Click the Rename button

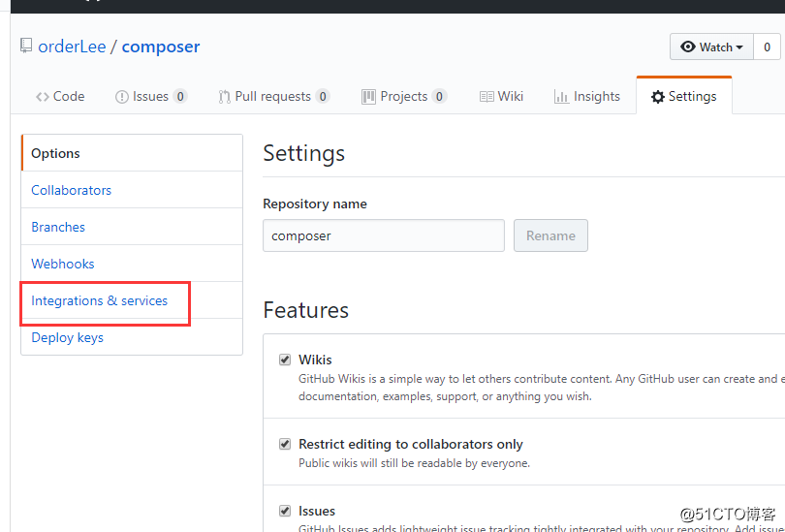550,235
